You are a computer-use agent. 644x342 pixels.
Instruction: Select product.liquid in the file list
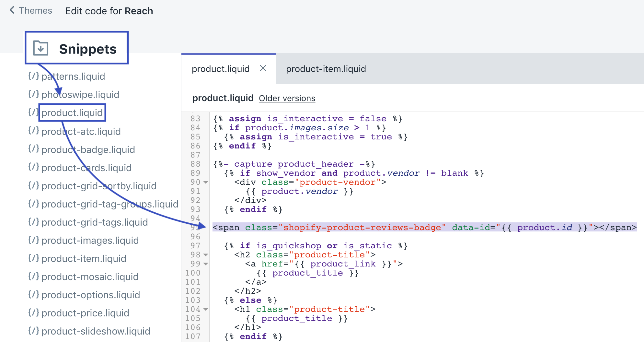[x=72, y=112]
